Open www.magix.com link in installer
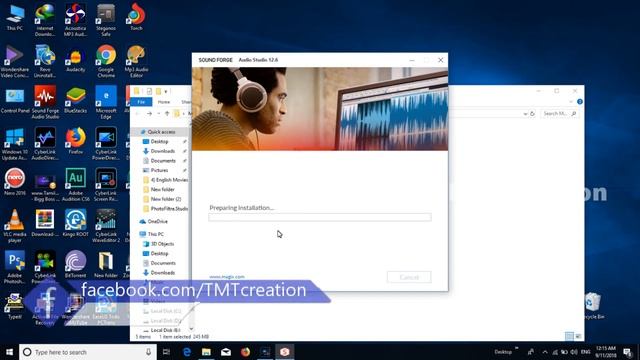This screenshot has width=640, height=360. point(227,277)
